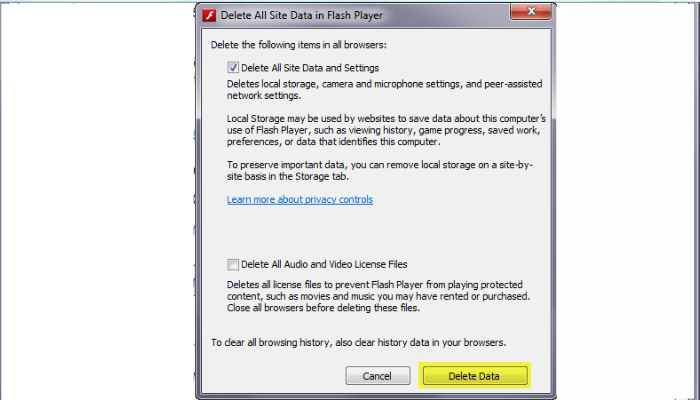Click the paragraph starting Deletes all license files

coord(379,296)
